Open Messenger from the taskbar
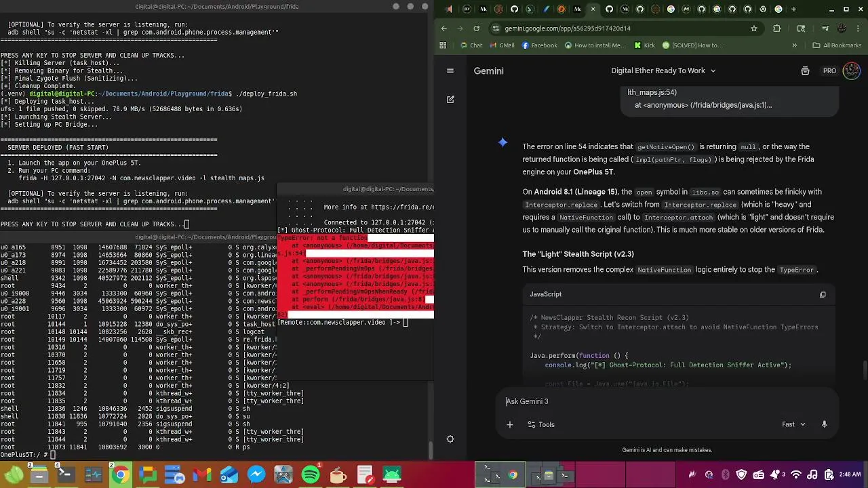This screenshot has width=868, height=488. pos(256,475)
